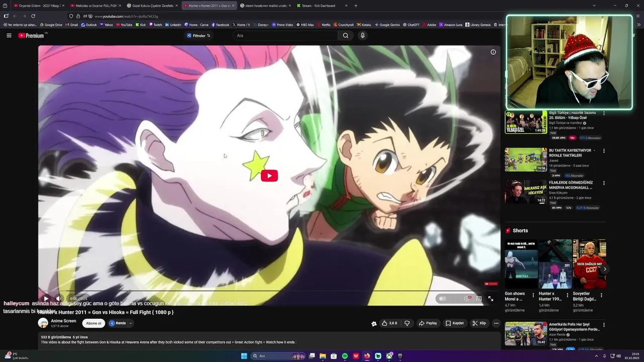Open Windows Start menu
Screen dimensions: 644x362
244,356
